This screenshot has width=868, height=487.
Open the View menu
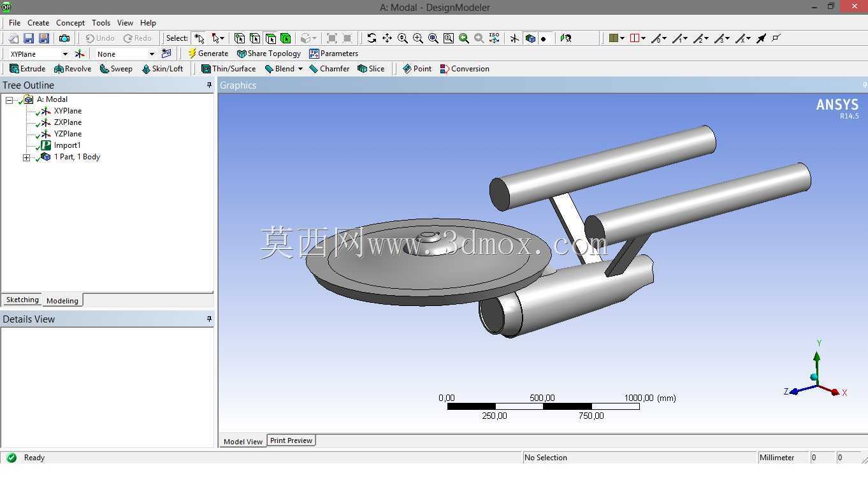(125, 22)
